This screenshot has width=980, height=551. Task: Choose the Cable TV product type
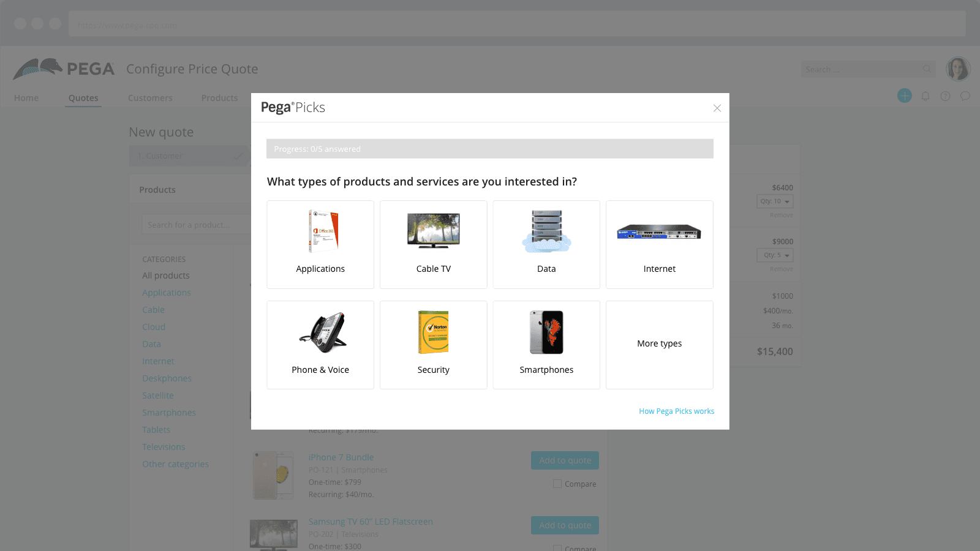tap(433, 244)
